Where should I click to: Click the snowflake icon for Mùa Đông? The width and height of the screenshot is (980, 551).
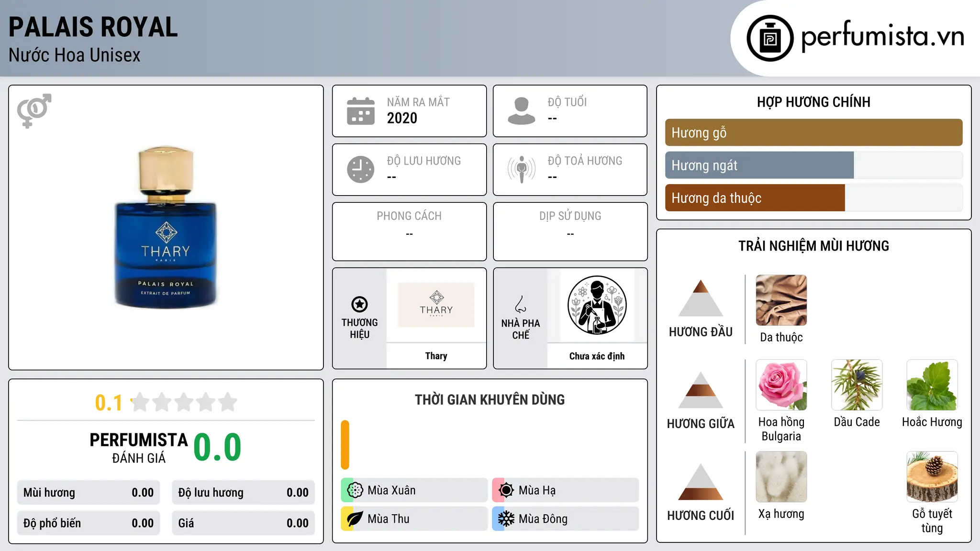(506, 519)
